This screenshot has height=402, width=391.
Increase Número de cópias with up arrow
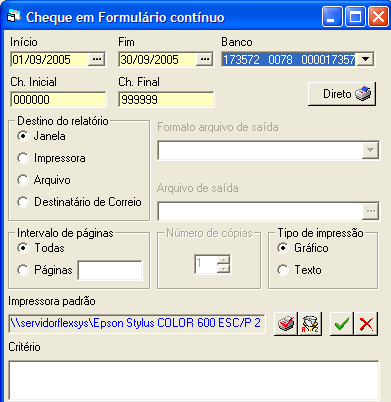pyautogui.click(x=223, y=260)
